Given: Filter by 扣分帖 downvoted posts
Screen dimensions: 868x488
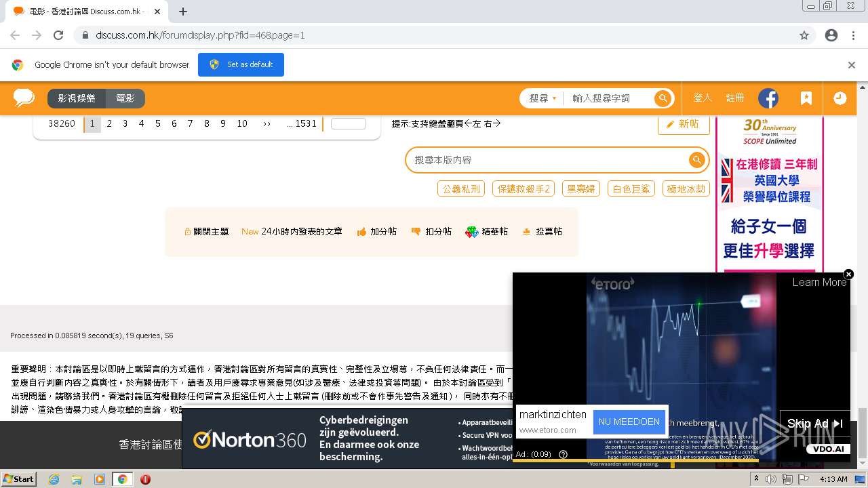Looking at the screenshot, I should (x=431, y=232).
